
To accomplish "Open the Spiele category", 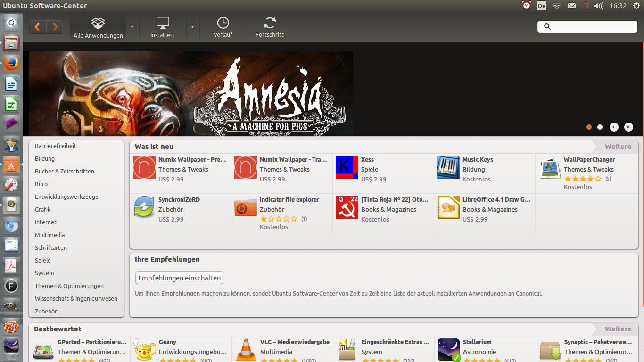I will 43,260.
